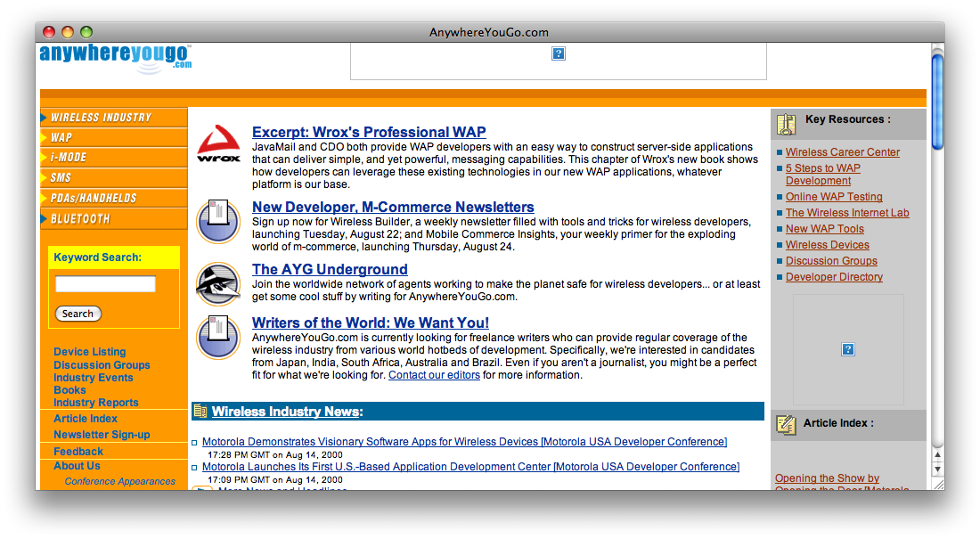Expand the SMS section arrow
980x539 pixels.
[x=44, y=178]
